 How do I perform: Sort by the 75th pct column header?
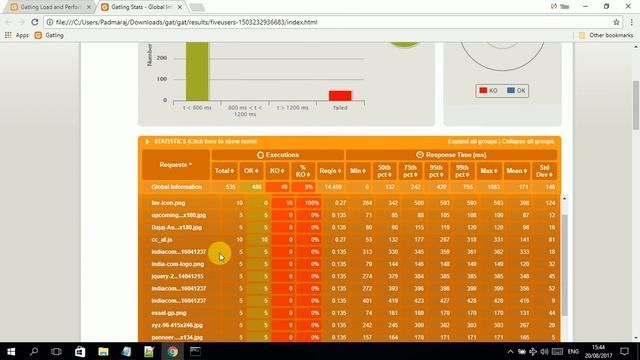tap(410, 171)
